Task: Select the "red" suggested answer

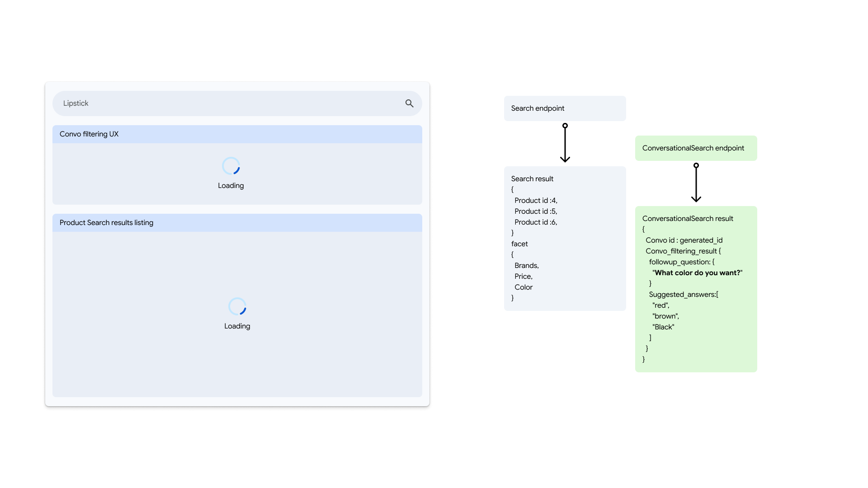Action: 660,305
